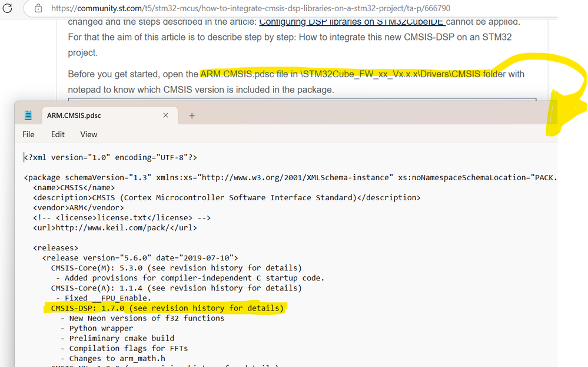The image size is (588, 367).
Task: Click the commented license.txt line
Action: (x=122, y=217)
